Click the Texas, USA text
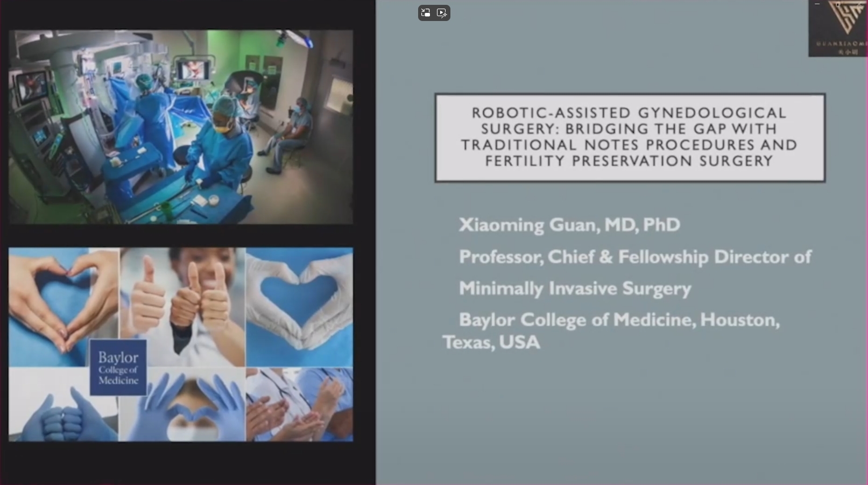 click(x=491, y=342)
